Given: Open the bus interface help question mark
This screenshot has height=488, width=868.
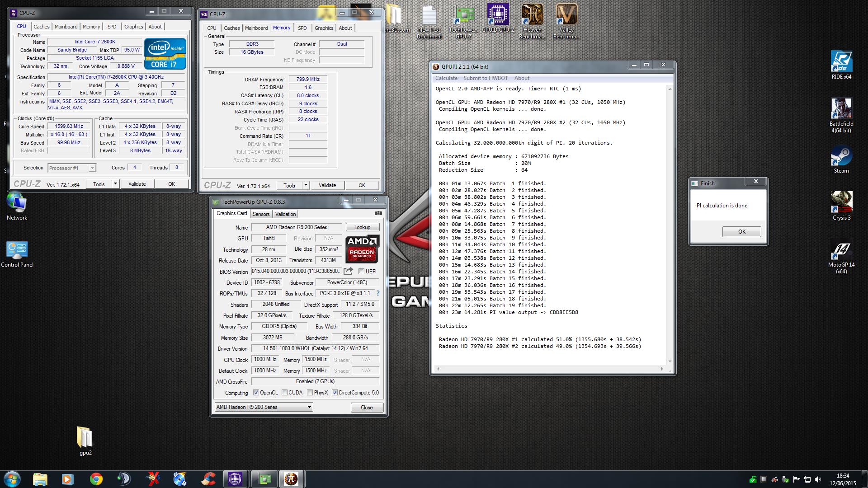Looking at the screenshot, I should tap(378, 293).
